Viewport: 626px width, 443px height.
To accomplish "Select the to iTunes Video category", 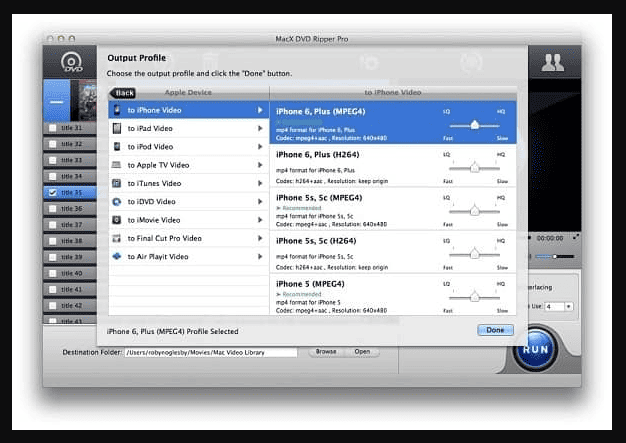I will pos(188,183).
